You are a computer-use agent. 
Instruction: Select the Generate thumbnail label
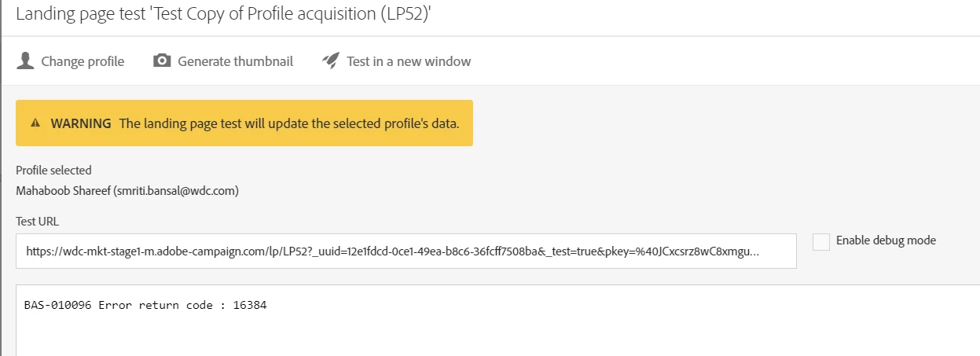click(235, 61)
